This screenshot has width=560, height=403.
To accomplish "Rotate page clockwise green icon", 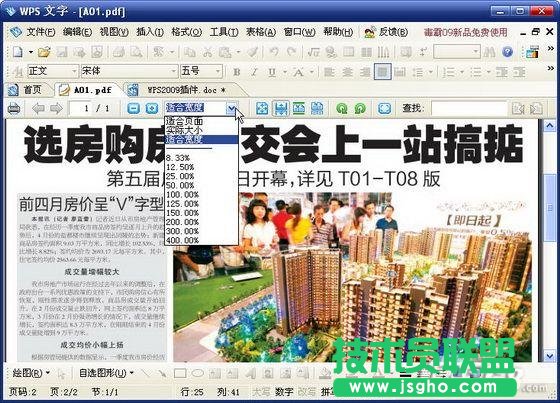I will 360,108.
